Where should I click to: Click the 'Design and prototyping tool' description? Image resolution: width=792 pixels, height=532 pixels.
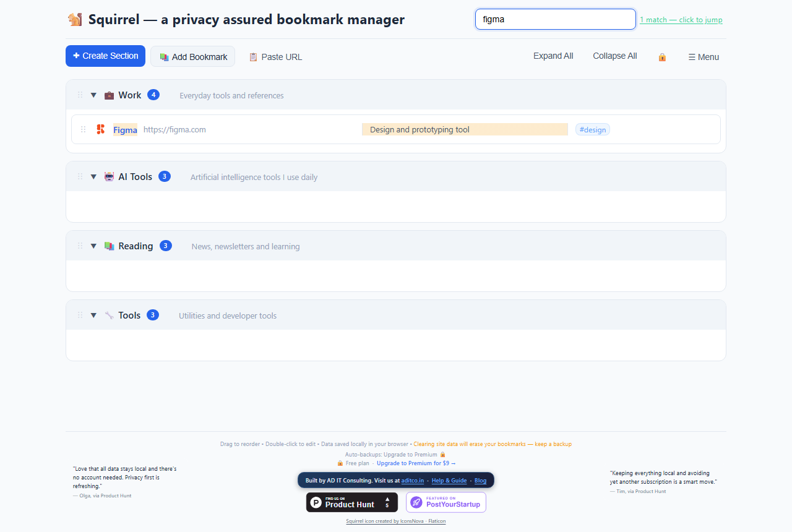pos(465,129)
